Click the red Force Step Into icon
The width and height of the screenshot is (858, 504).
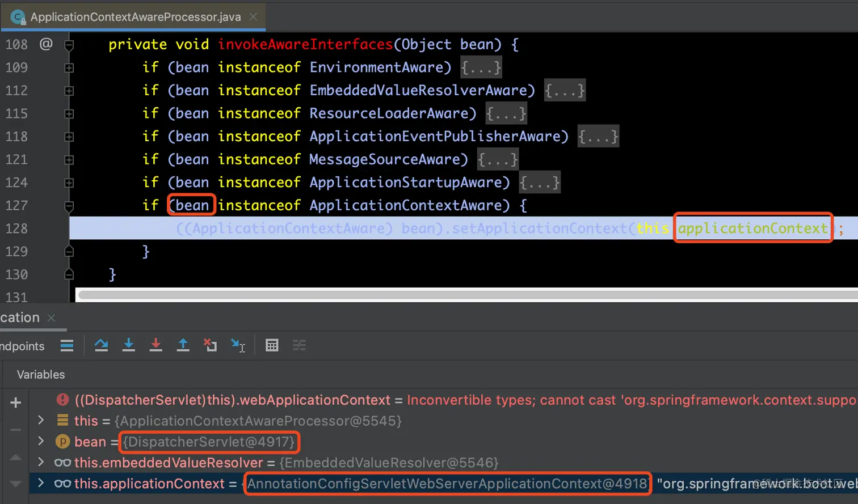point(155,345)
